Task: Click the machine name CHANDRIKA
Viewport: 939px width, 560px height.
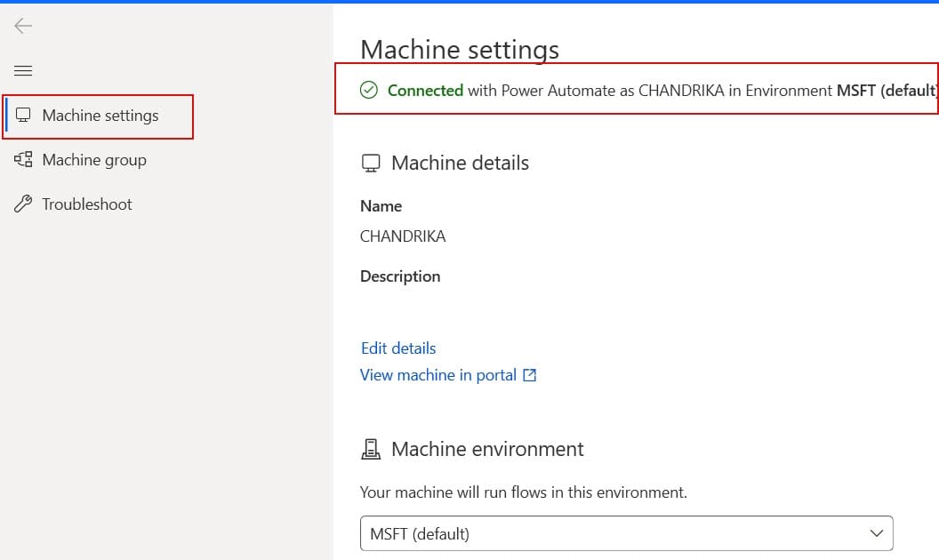Action: click(x=403, y=236)
